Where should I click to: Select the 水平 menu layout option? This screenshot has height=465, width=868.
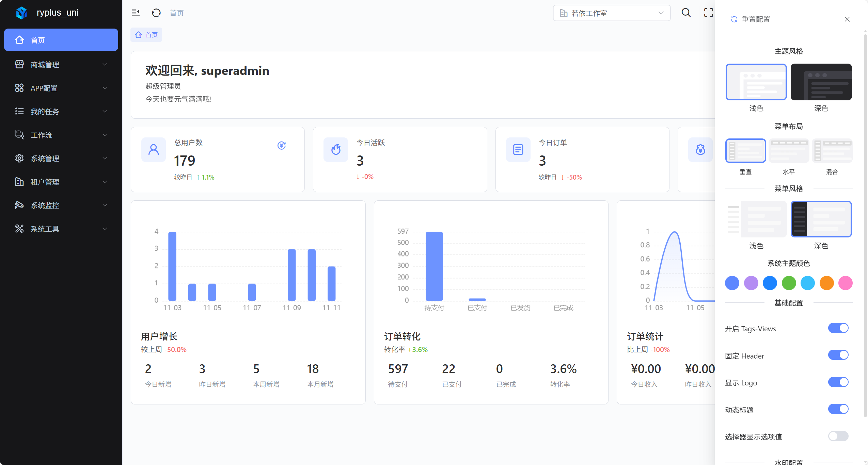click(x=789, y=151)
